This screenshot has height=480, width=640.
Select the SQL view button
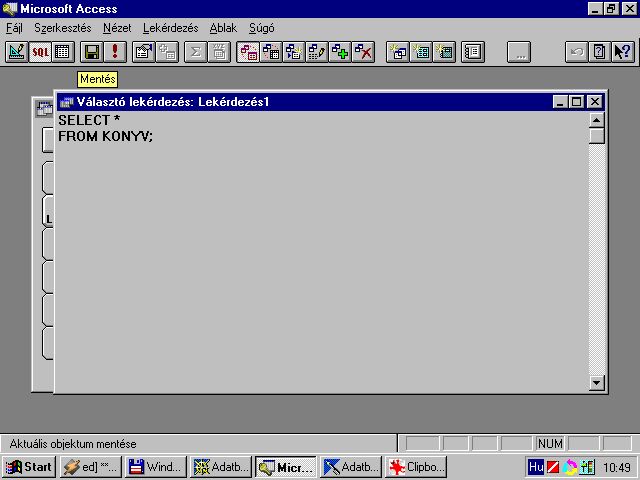click(40, 52)
